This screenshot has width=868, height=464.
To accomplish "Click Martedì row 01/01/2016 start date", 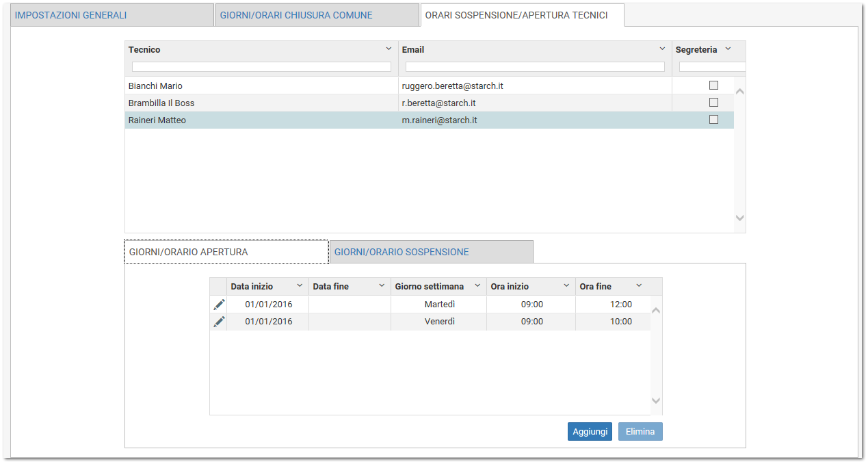I will (x=268, y=305).
